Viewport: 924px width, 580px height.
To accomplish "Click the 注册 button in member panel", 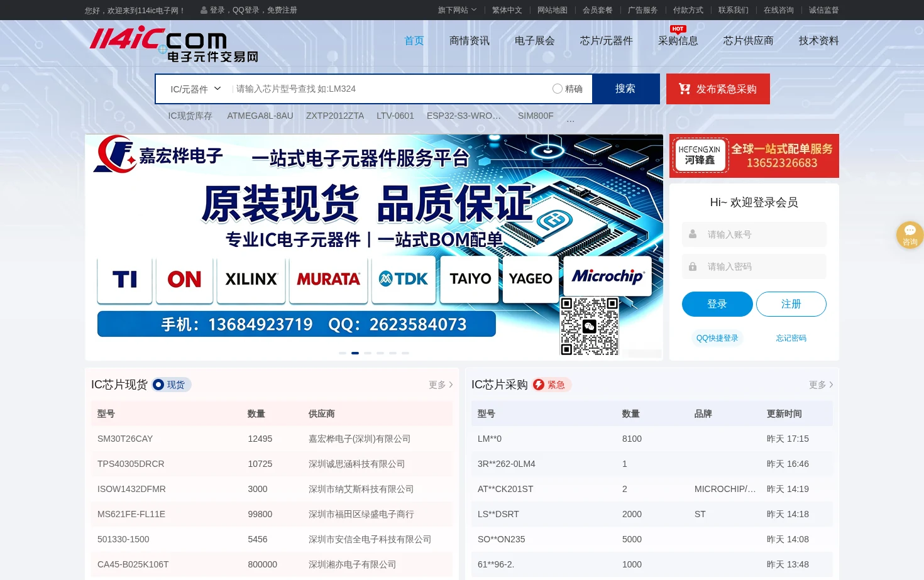I will pos(791,304).
